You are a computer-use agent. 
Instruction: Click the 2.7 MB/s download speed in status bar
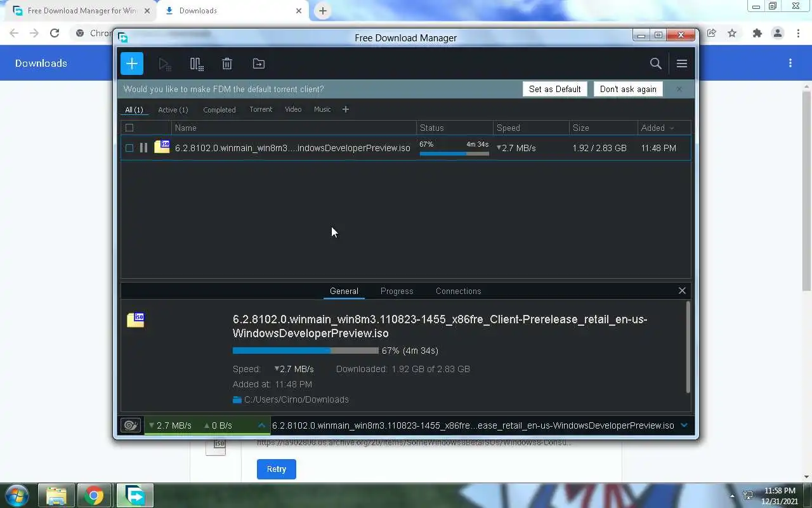[169, 425]
